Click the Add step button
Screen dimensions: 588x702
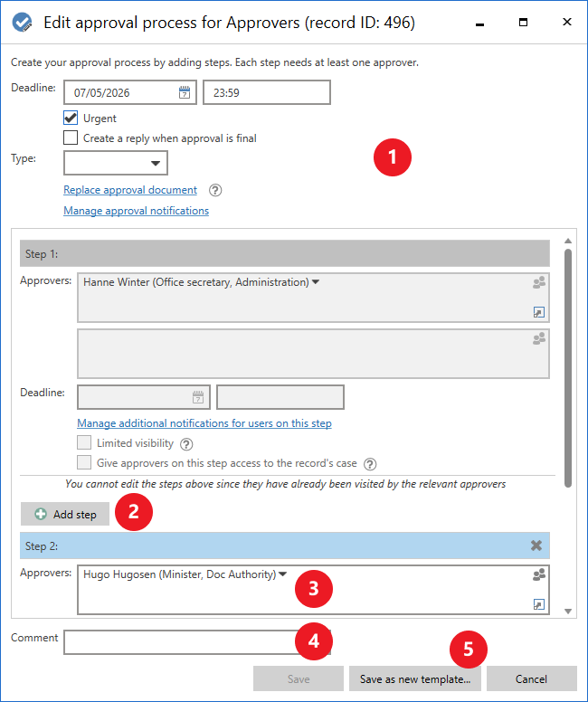[65, 514]
